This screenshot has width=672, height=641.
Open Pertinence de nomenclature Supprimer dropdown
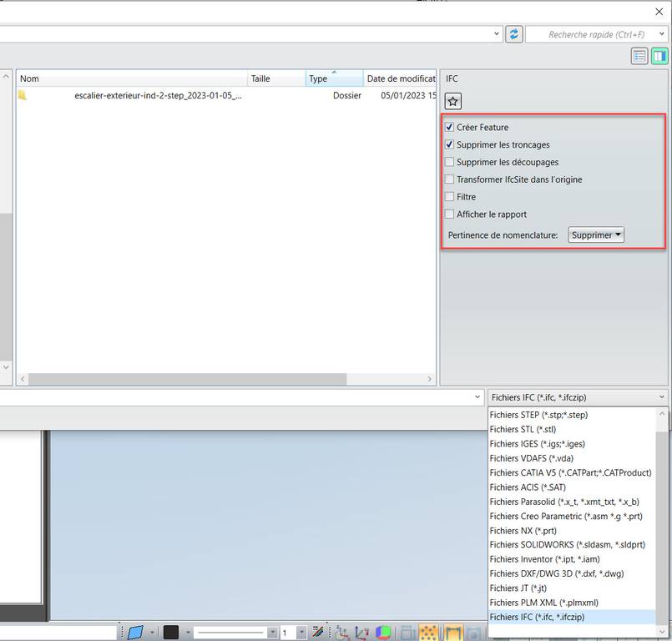(x=596, y=235)
